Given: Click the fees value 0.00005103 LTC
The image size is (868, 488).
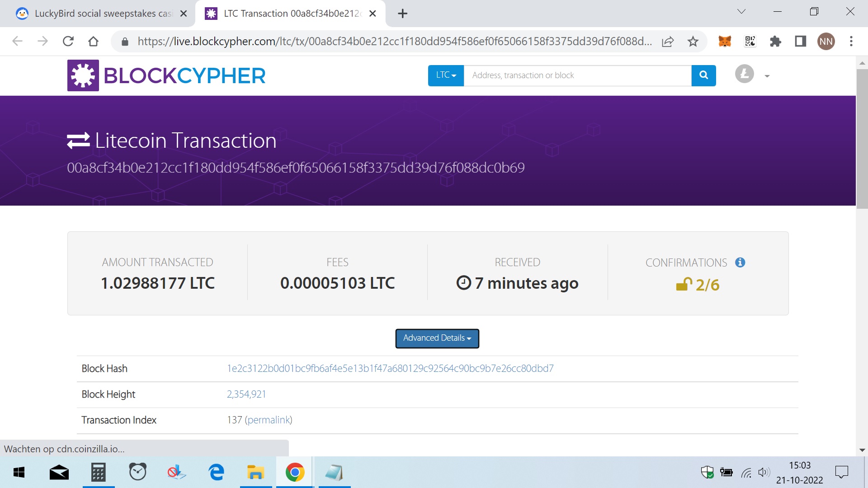Looking at the screenshot, I should 337,283.
